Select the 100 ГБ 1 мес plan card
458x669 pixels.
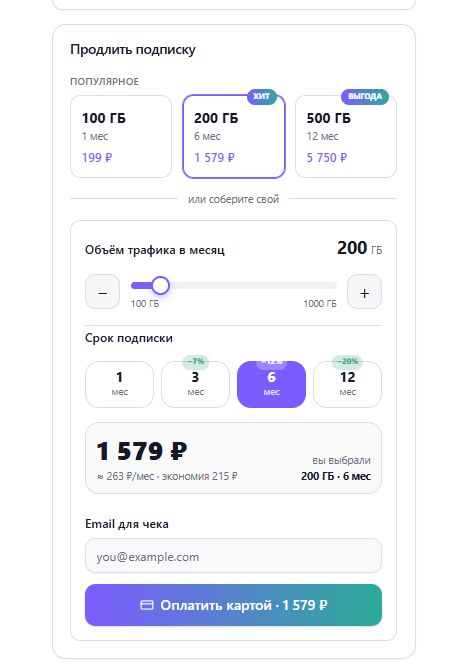121,137
